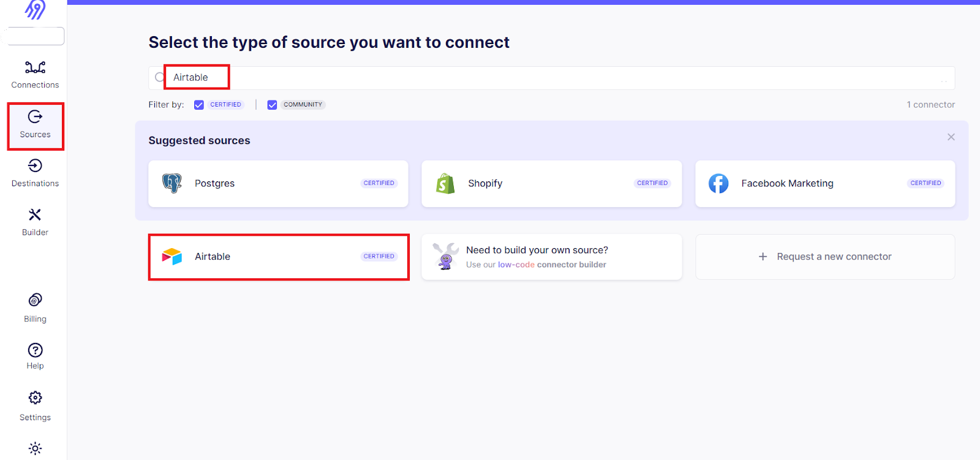Open the Settings gear icon
The width and height of the screenshot is (980, 460).
coord(35,398)
